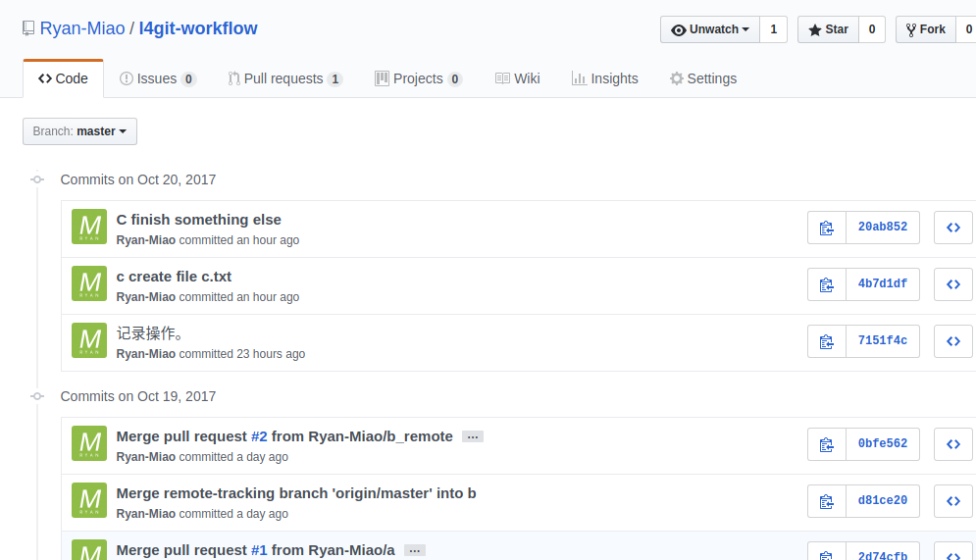Open commit hash 0bfe562

click(x=883, y=443)
